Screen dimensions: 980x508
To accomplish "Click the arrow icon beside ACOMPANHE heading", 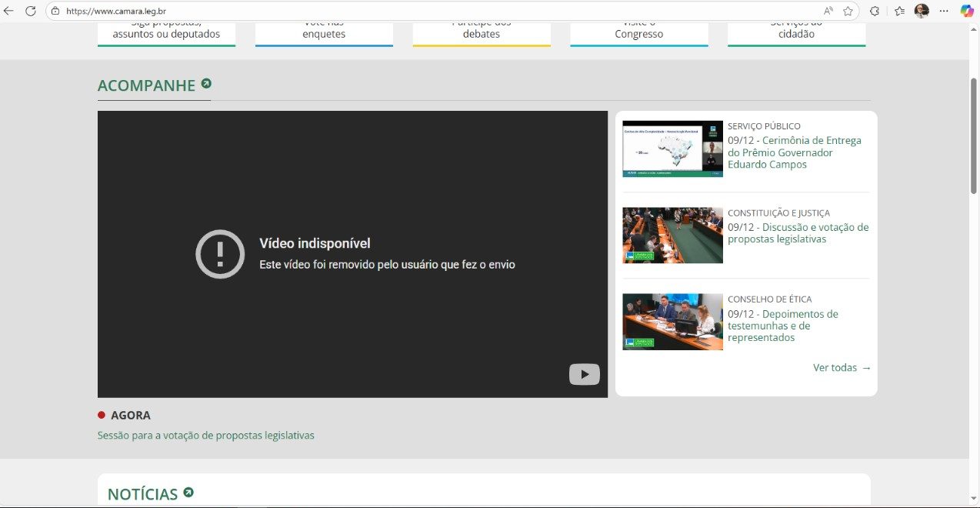I will click(x=206, y=84).
